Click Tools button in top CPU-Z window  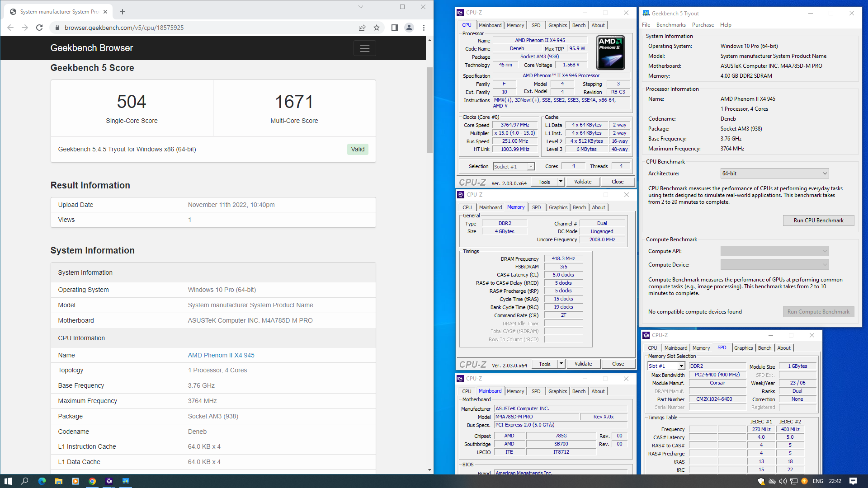[x=544, y=182]
